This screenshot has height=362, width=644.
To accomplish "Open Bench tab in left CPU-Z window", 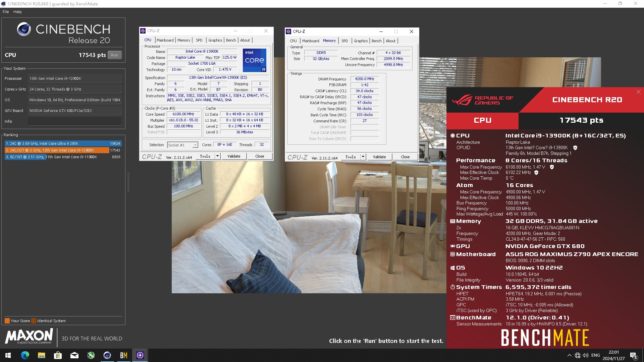I will point(231,40).
